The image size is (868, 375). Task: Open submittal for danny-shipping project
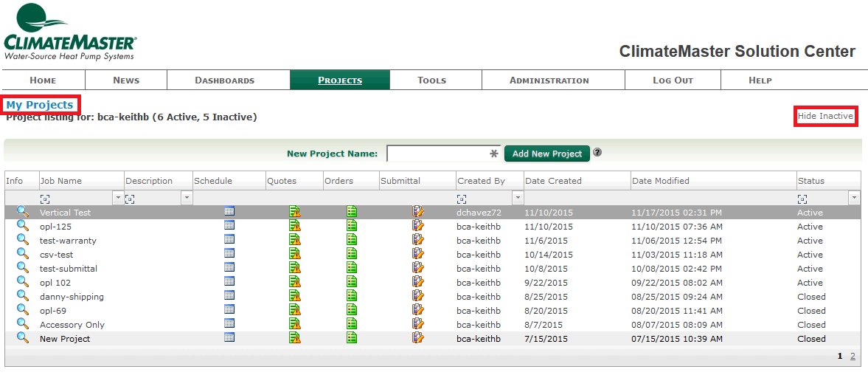(418, 296)
